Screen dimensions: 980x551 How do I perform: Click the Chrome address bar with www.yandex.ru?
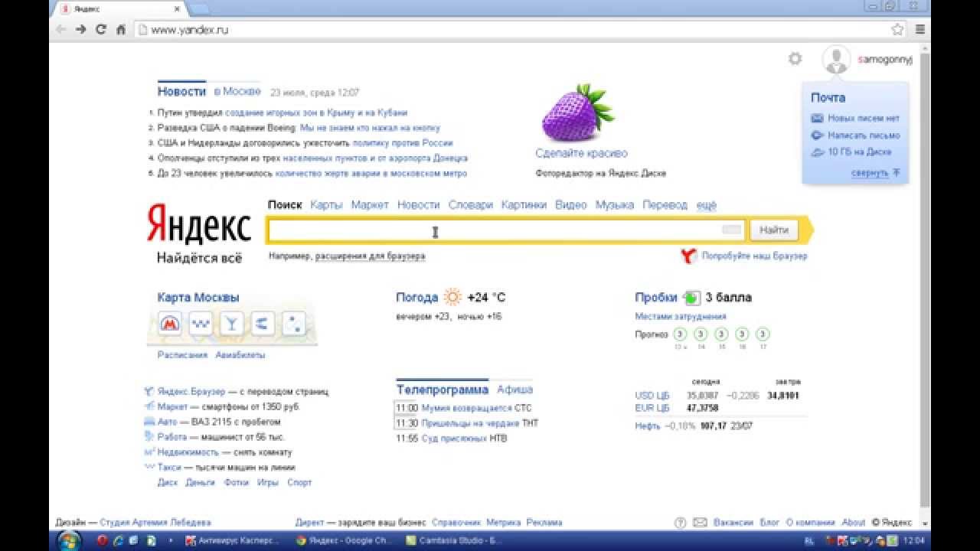511,30
